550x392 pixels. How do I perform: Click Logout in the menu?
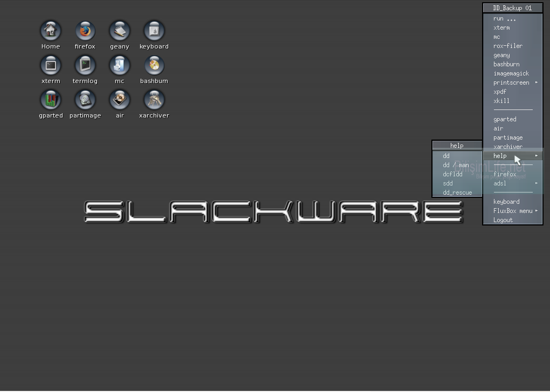coord(513,220)
